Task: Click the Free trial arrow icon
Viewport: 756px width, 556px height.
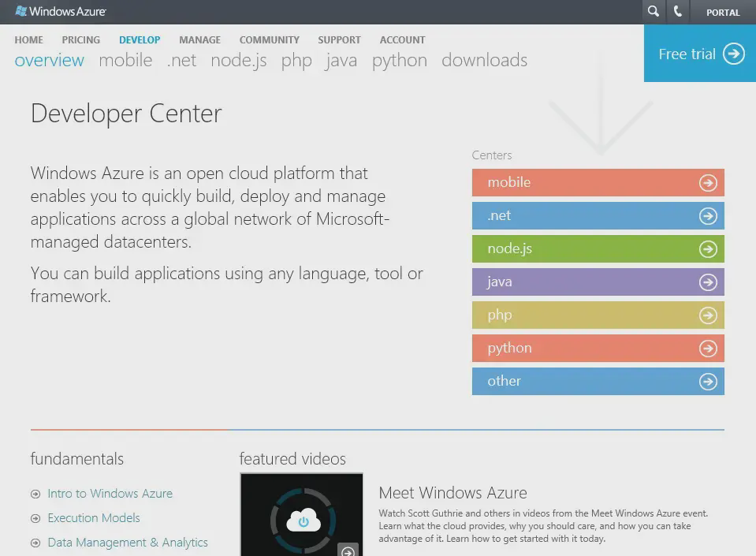Action: coord(733,54)
